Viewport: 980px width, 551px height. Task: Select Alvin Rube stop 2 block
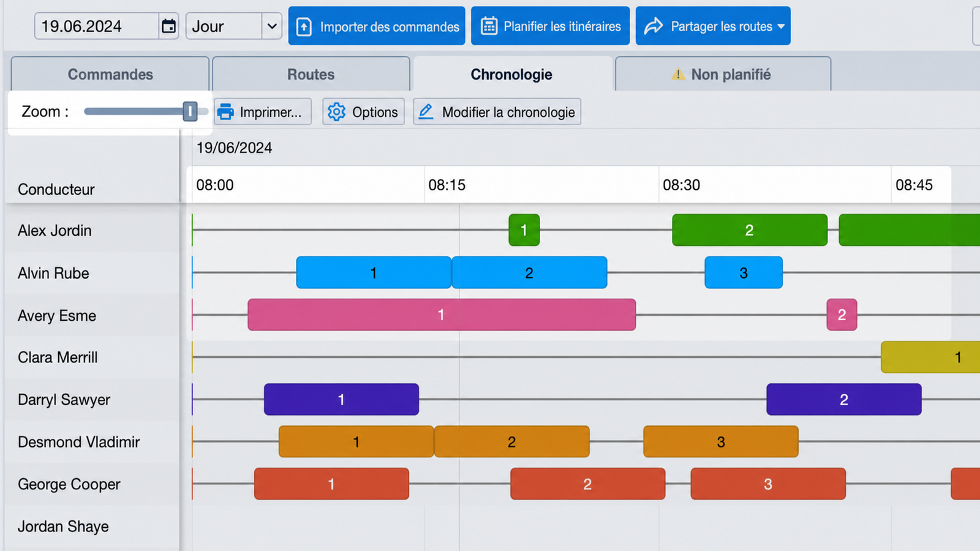[529, 272]
